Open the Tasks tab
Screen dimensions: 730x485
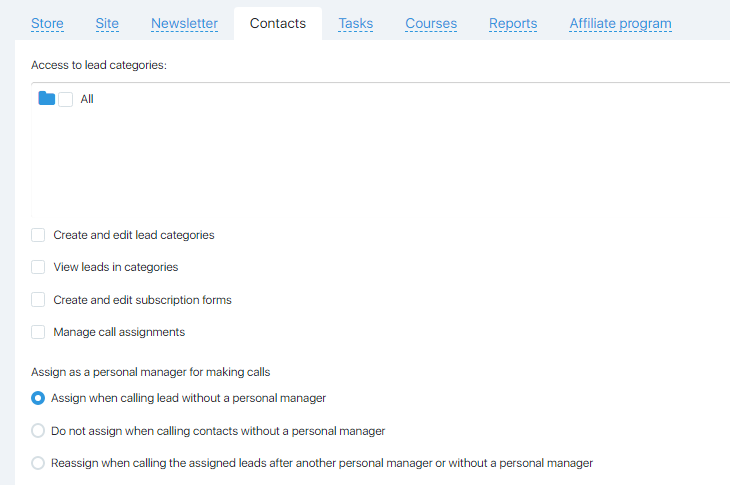(x=356, y=23)
